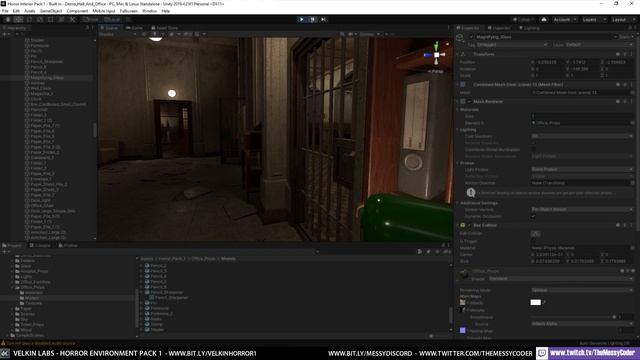Click the Step frame button
The image size is (640, 360).
click(x=323, y=20)
